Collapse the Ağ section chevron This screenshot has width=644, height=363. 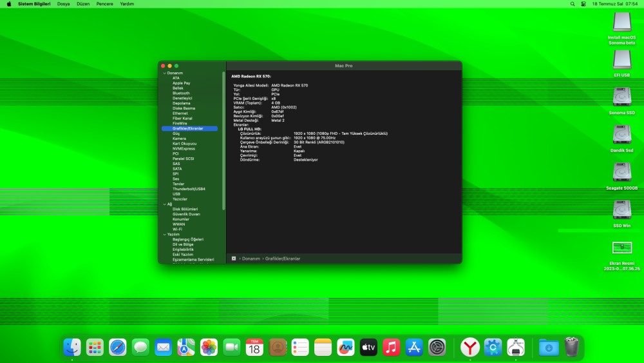[165, 204]
